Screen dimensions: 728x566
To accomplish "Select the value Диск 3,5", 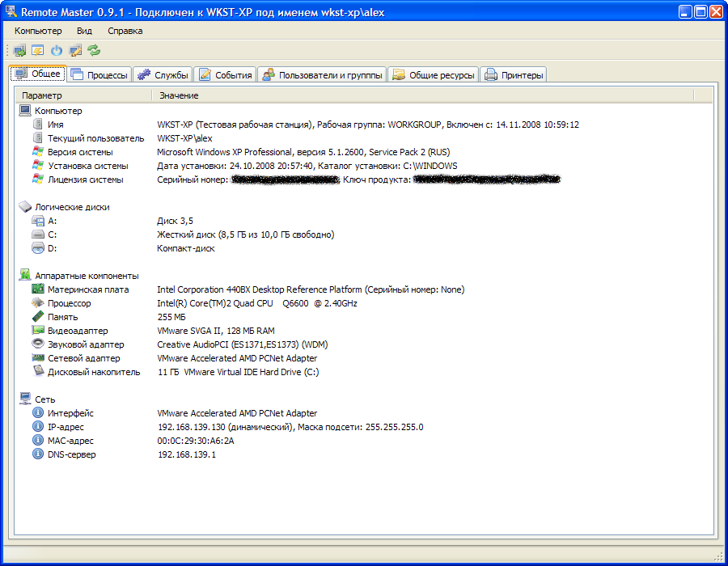I will pos(175,221).
